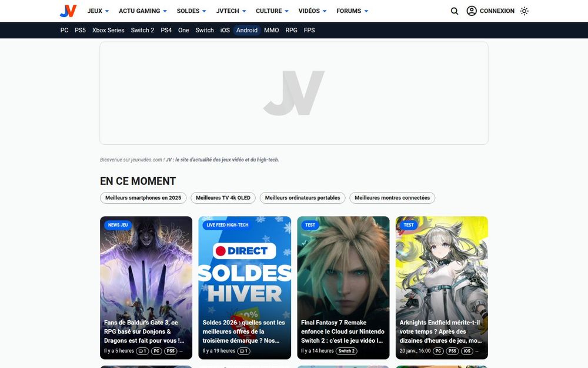Expand the JEUX dropdown menu

tap(98, 11)
